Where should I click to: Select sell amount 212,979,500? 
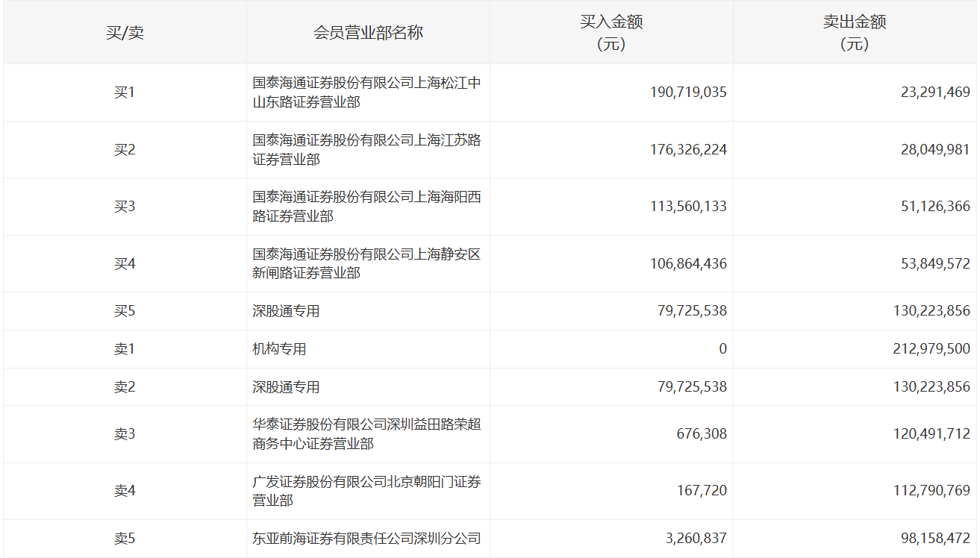(x=931, y=349)
